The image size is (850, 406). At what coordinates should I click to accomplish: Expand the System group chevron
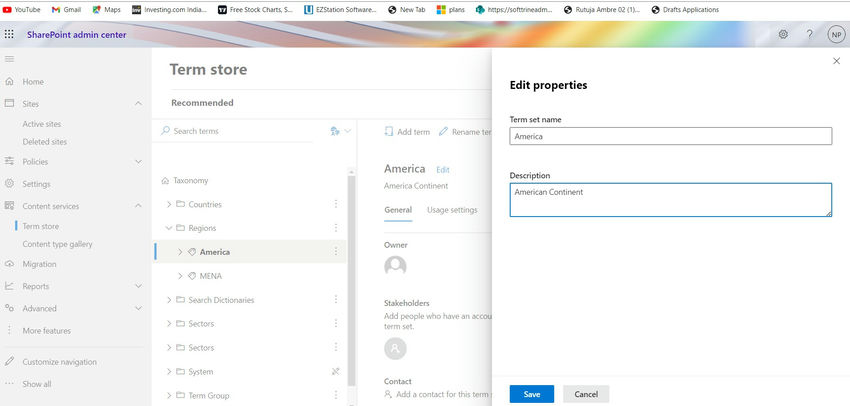tap(169, 371)
